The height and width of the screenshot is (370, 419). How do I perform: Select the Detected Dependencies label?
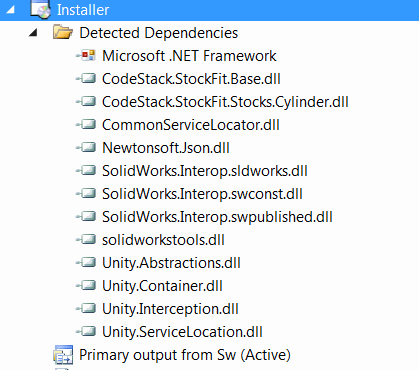159,33
